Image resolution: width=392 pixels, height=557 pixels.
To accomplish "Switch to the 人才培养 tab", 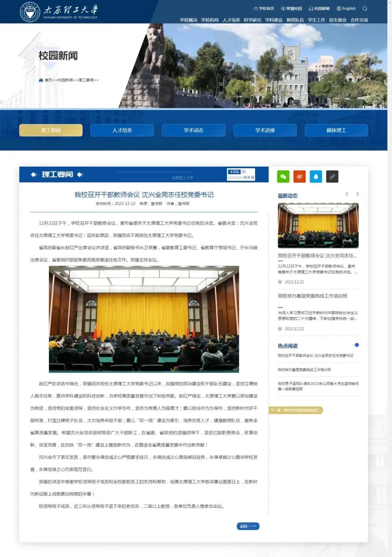I will 123,130.
